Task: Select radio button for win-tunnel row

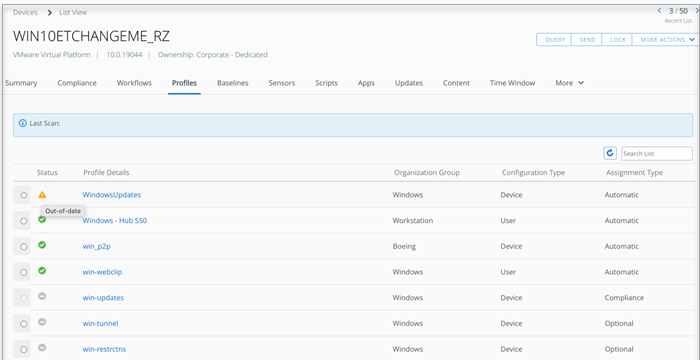Action: tap(24, 323)
